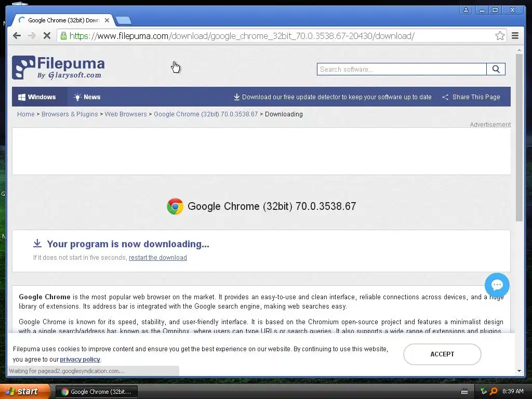Open the Windows navigation item
Screen dimensions: 532x399
pos(39,97)
